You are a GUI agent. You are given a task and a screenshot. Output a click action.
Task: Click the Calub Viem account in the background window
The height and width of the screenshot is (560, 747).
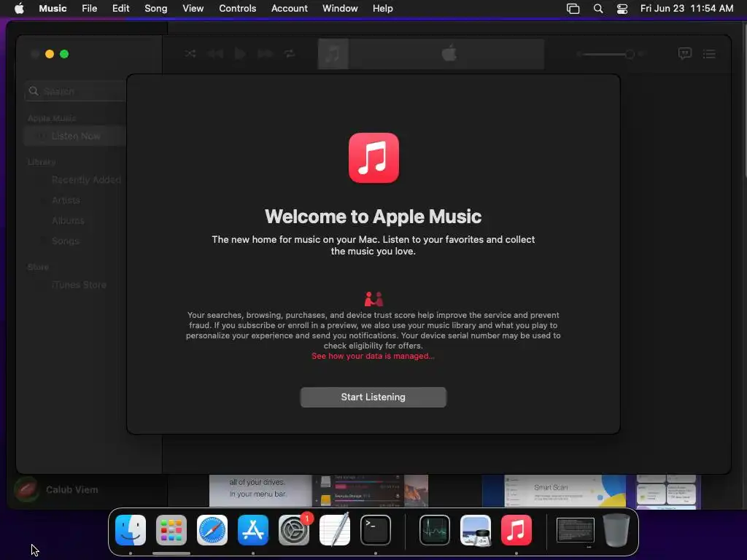coord(56,490)
